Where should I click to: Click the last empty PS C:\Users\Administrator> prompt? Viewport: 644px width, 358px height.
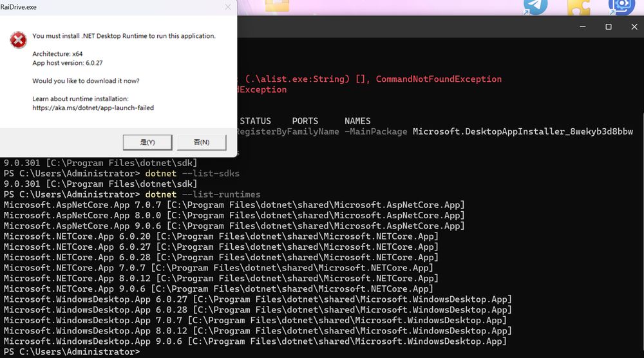click(72, 352)
